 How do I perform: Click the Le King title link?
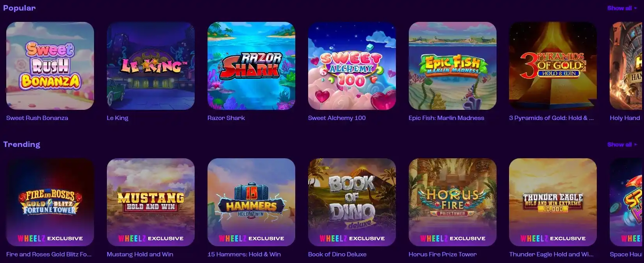click(117, 118)
